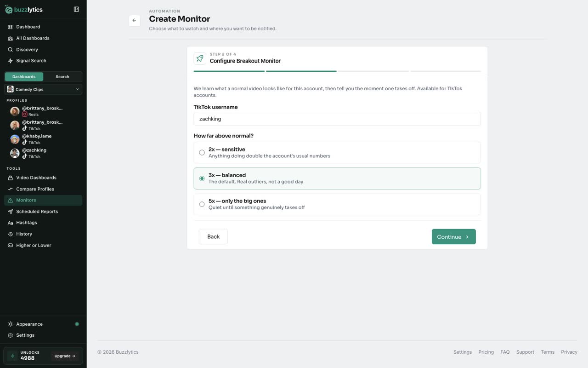Click the Upgrade button

(x=65, y=356)
